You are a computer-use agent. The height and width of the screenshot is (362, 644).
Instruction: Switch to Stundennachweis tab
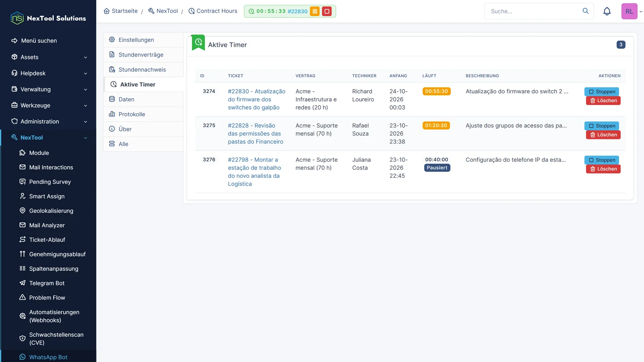pyautogui.click(x=143, y=70)
